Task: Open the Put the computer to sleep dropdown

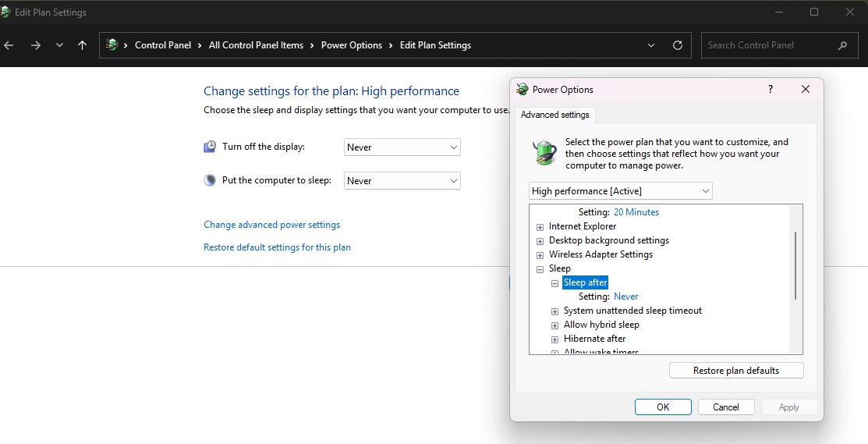Action: (x=402, y=181)
